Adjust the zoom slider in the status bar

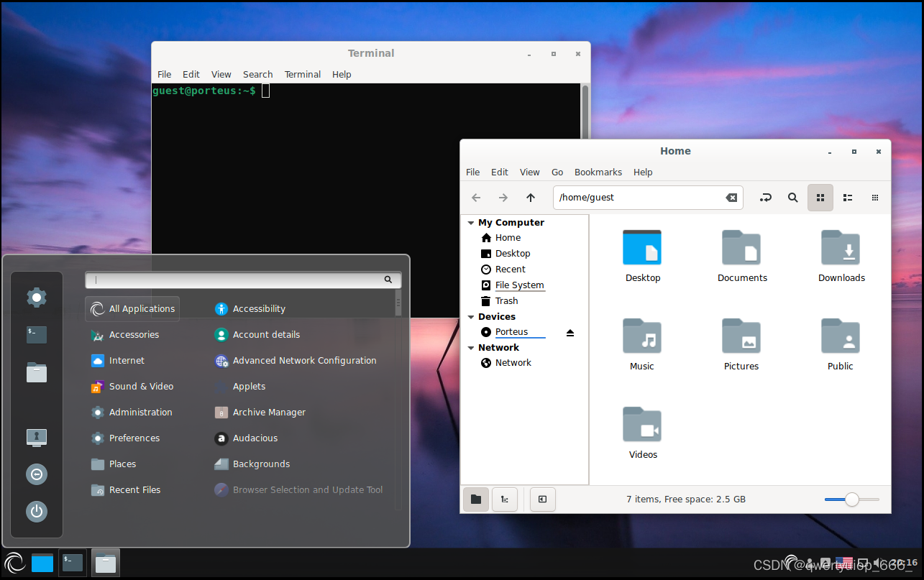tap(851, 499)
